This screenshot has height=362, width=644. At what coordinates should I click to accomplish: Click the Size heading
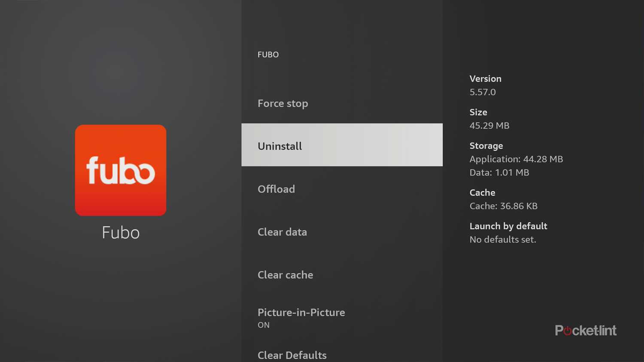[x=478, y=112]
